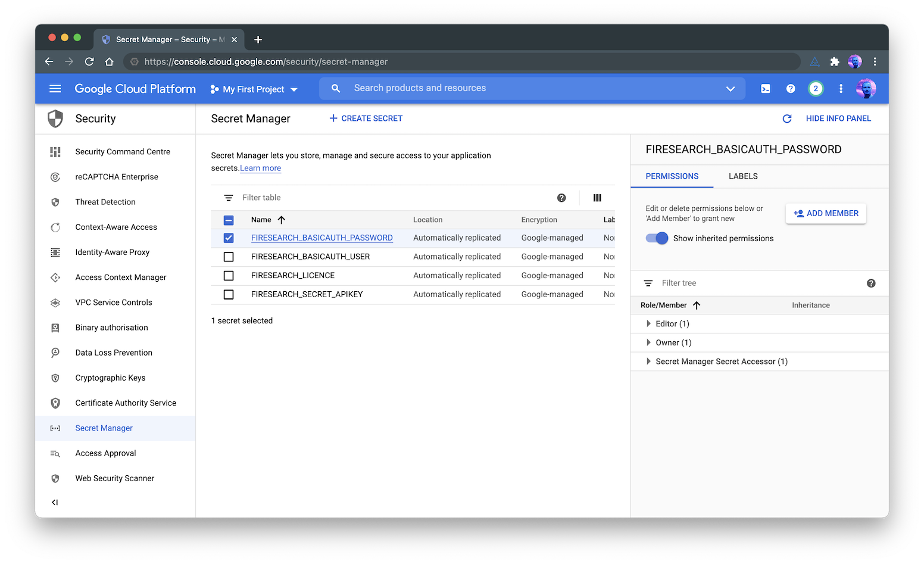Click the Identity-Aware Proxy icon
924x564 pixels.
55,253
